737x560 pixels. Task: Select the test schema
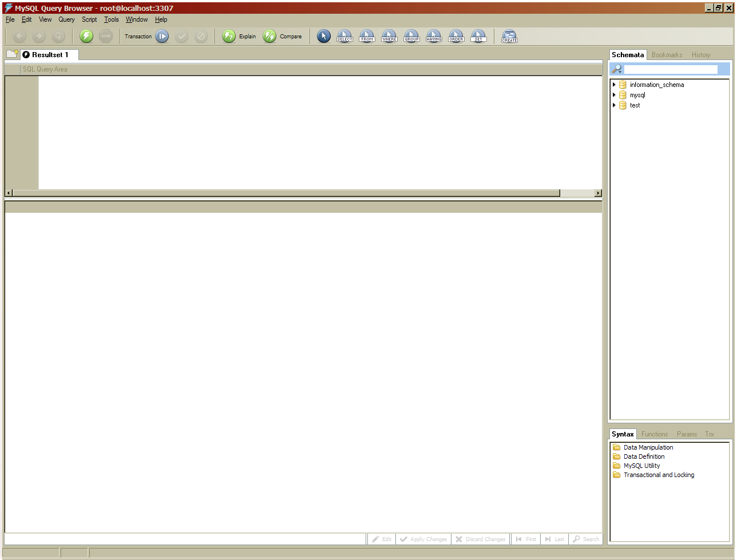635,105
